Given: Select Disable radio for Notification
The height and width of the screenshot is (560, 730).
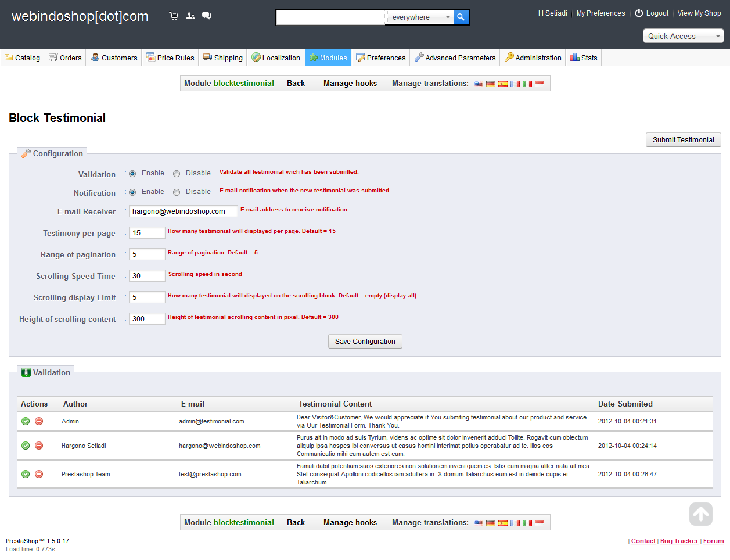Looking at the screenshot, I should 177,192.
